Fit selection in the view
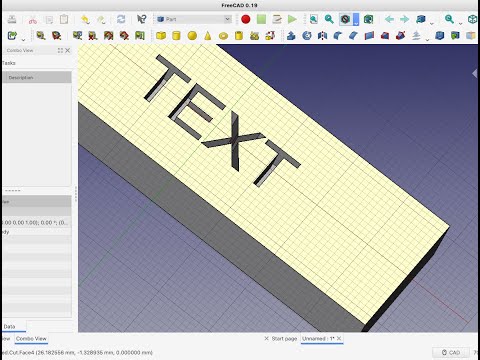Image resolution: width=480 pixels, height=360 pixels. click(329, 19)
